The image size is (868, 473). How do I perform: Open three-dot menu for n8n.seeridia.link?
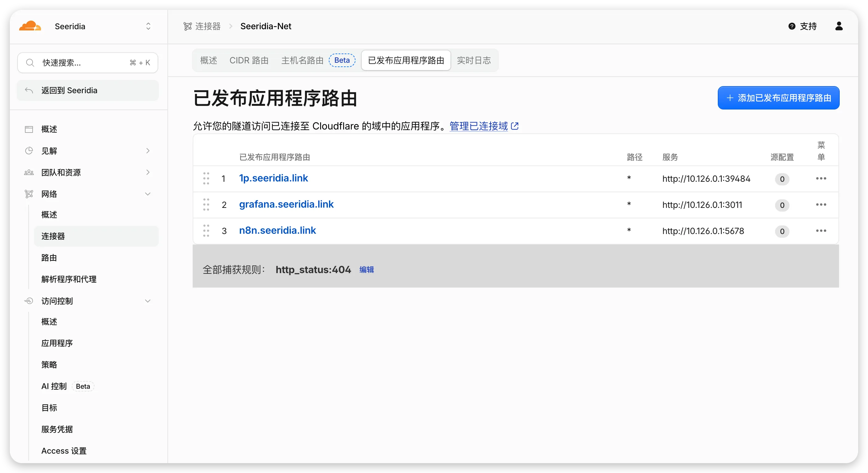821,231
